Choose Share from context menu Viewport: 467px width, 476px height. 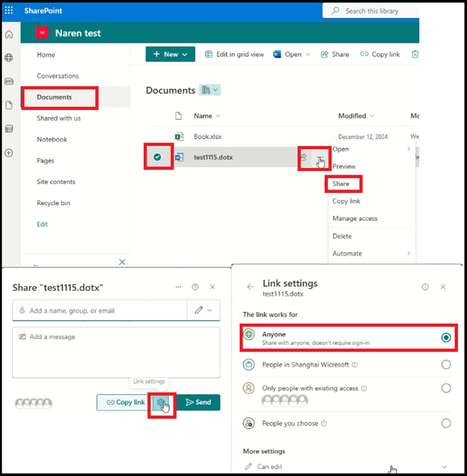pyautogui.click(x=340, y=184)
